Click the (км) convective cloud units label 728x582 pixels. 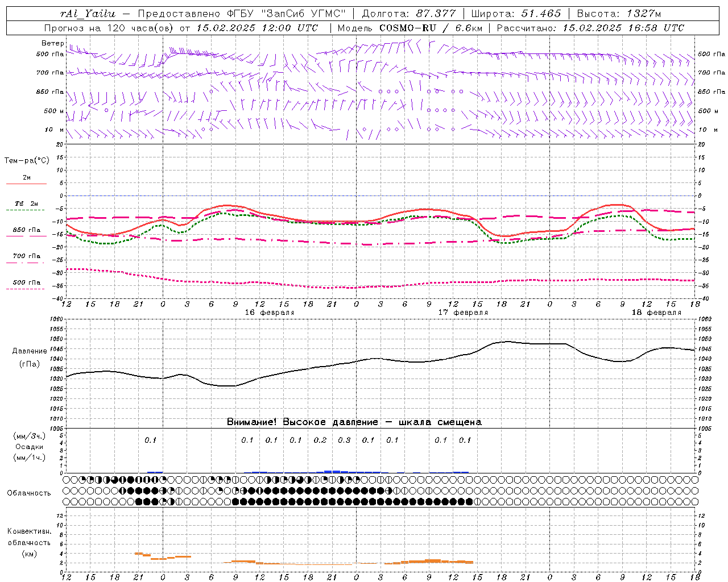[x=29, y=553]
